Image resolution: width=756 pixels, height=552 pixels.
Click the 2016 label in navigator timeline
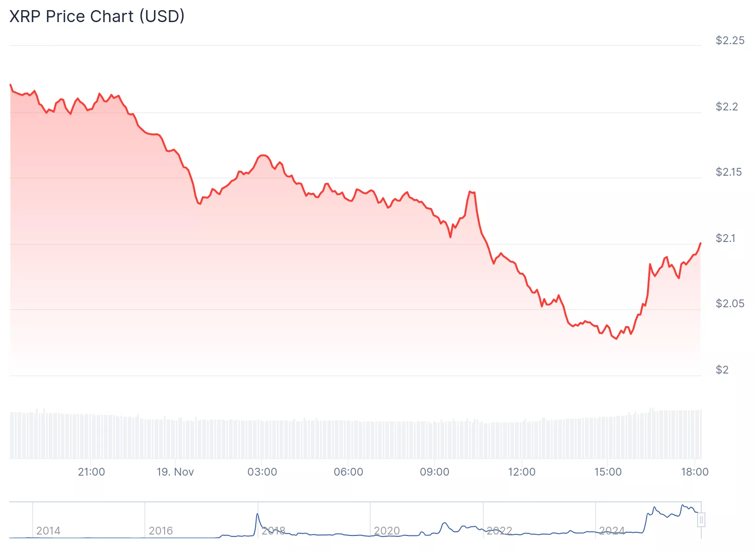[x=161, y=531]
